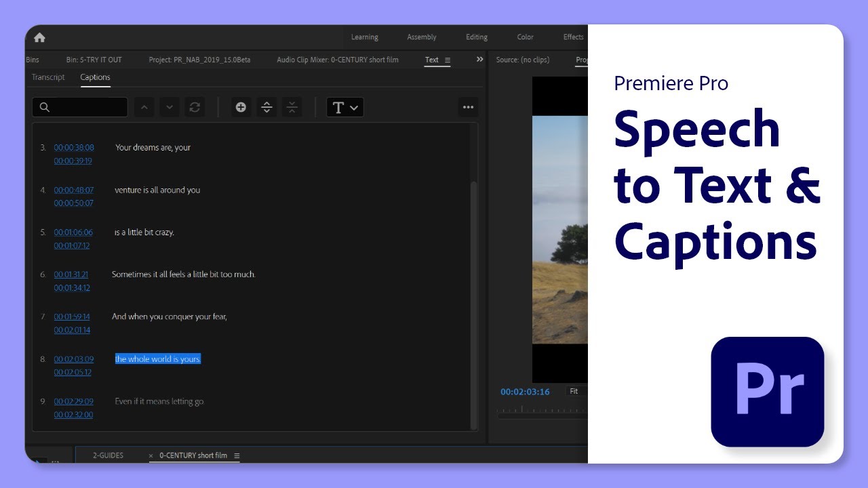Click in-timecode 00:01:06:06
This screenshot has height=488, width=868.
(73, 232)
